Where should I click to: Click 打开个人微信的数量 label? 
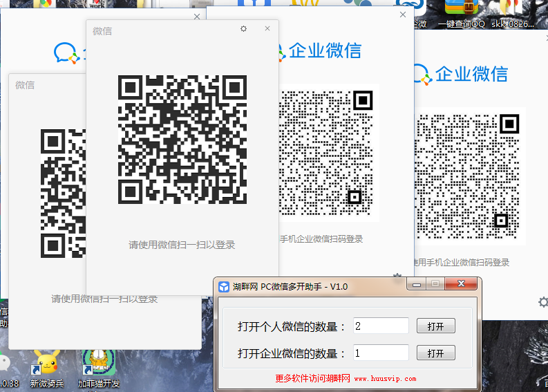click(291, 326)
